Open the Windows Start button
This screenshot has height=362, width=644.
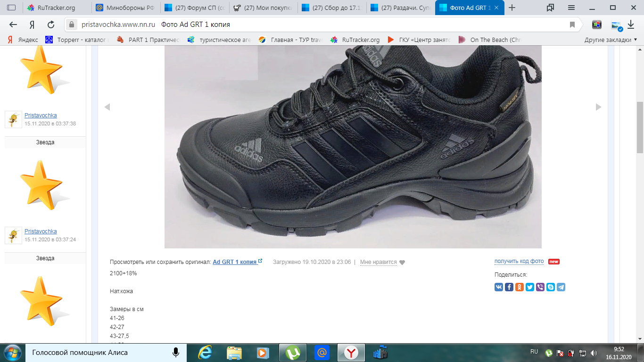12,352
